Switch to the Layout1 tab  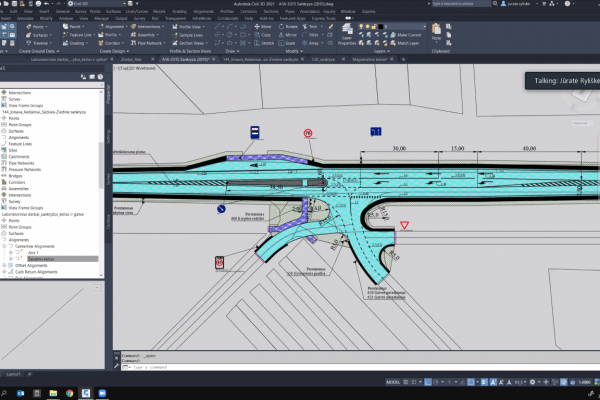[13, 374]
